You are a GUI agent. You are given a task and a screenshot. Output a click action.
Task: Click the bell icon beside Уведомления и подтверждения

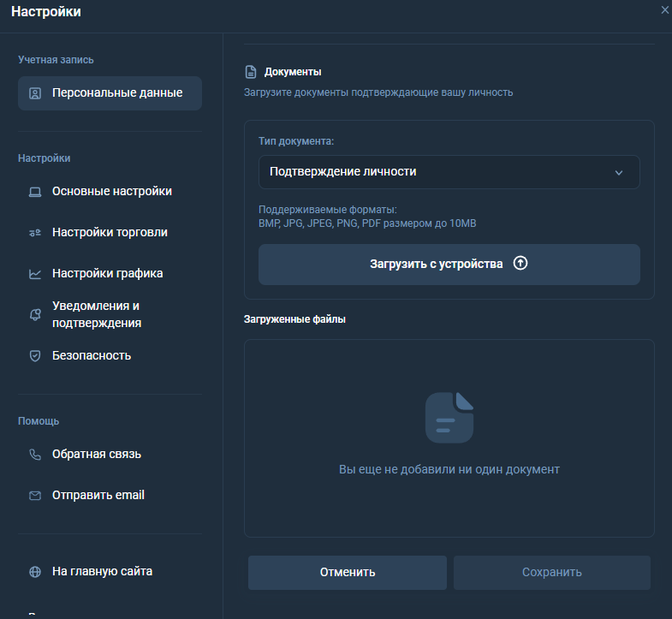[35, 315]
